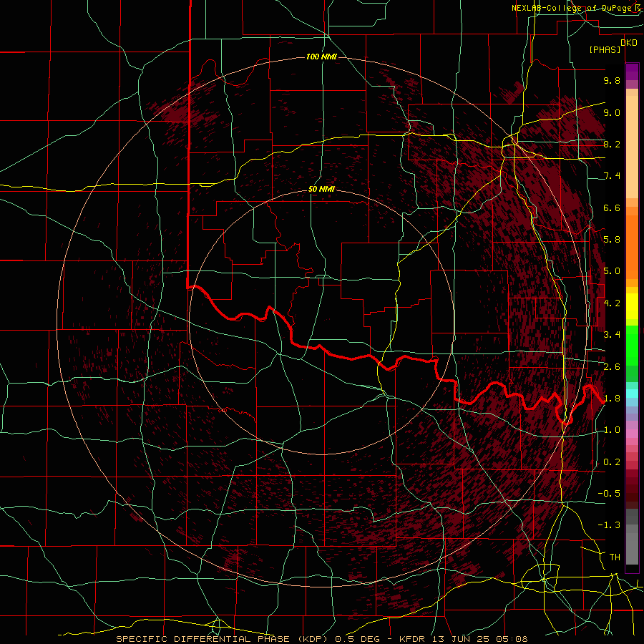Select the 1.8 legend value
The height and width of the screenshot is (644, 644).
pos(612,399)
